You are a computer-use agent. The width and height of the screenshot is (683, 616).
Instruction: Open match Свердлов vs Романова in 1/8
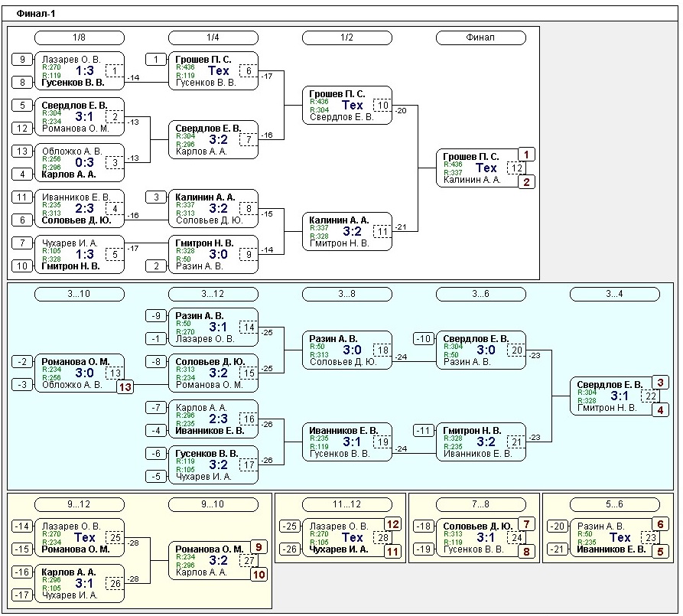80,117
